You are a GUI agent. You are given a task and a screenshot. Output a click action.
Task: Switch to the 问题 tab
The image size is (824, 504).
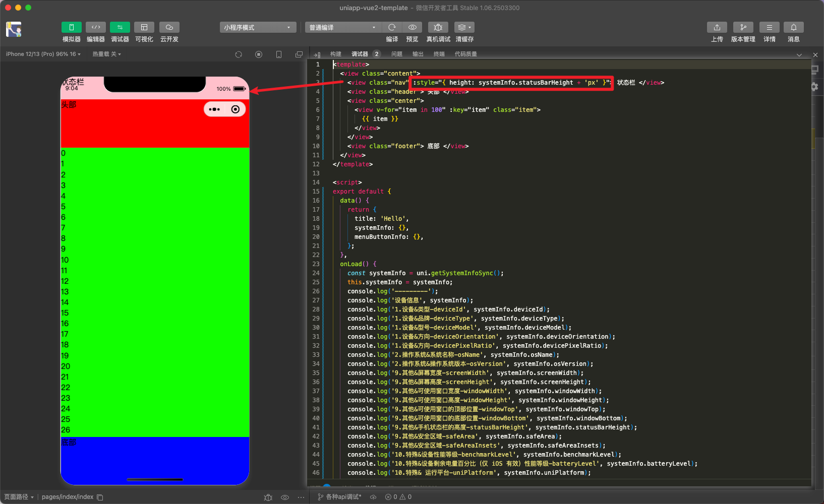pos(397,54)
